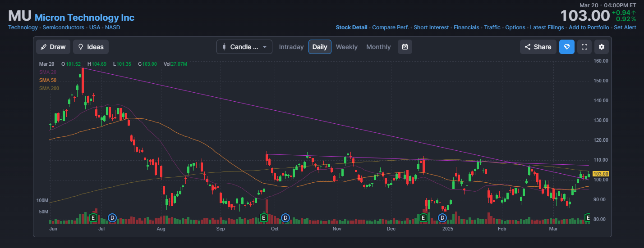Image resolution: width=644 pixels, height=248 pixels.
Task: Expand the Candle chart type dropdown
Action: pos(244,47)
